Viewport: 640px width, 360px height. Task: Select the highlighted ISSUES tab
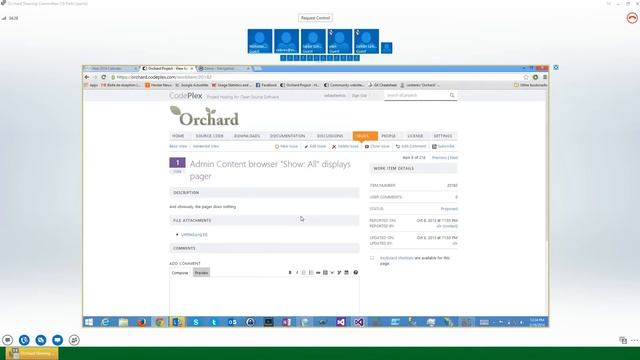pyautogui.click(x=365, y=136)
